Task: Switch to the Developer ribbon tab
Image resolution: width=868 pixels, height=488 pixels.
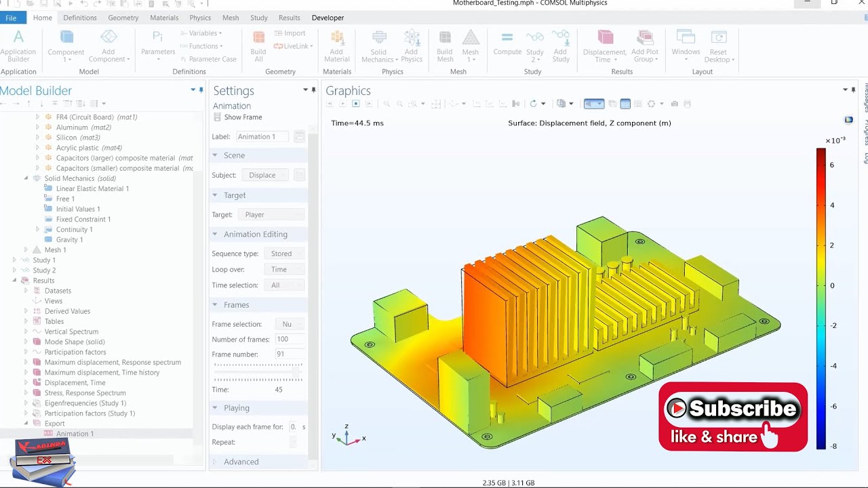Action: (x=328, y=18)
